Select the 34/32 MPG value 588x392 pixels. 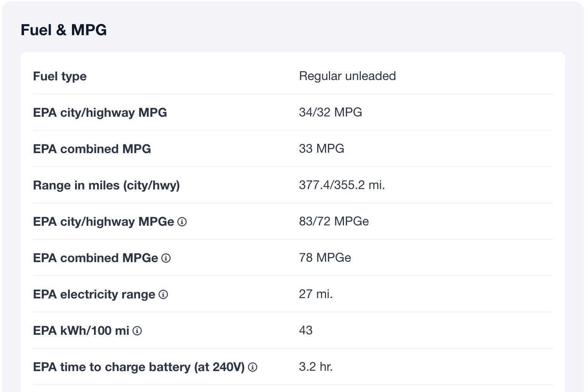pyautogui.click(x=330, y=112)
